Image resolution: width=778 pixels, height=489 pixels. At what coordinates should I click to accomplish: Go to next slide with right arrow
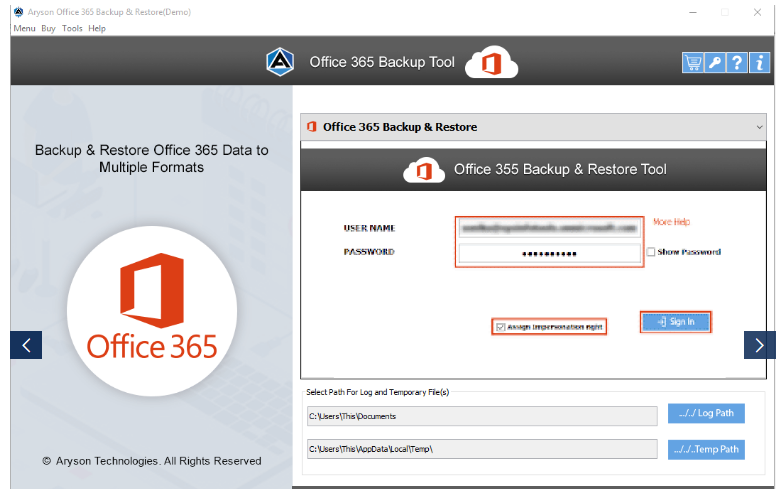click(x=759, y=345)
